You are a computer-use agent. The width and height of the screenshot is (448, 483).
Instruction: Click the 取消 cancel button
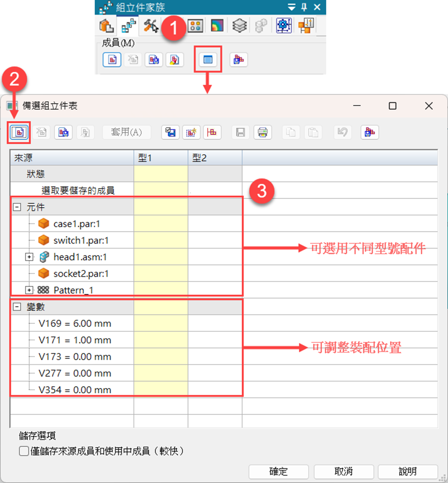coord(344,471)
